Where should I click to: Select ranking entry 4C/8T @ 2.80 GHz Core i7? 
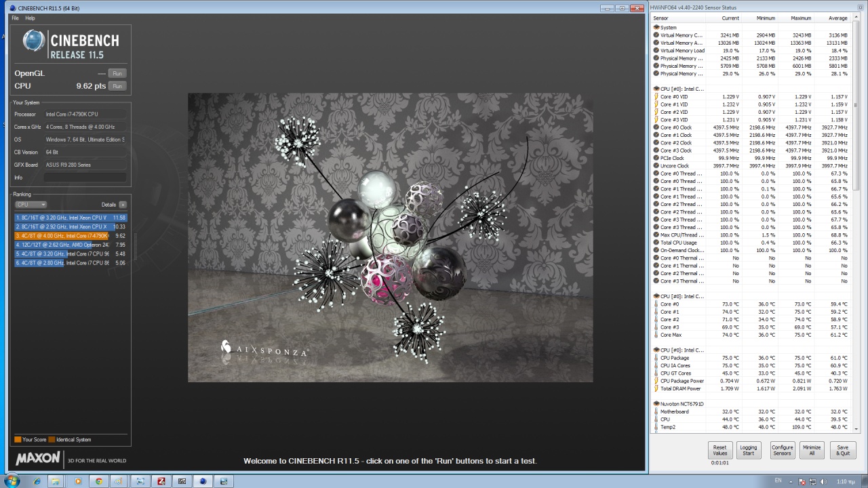[x=71, y=263]
